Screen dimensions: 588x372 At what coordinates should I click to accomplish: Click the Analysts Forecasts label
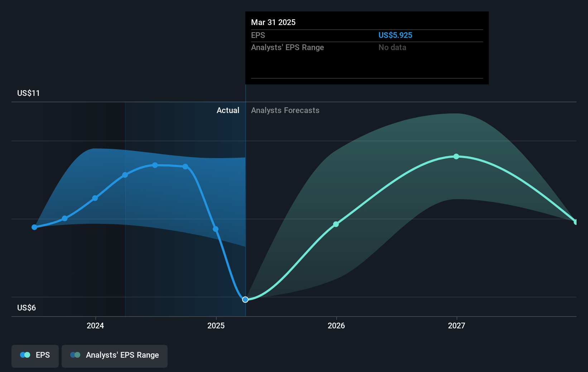pyautogui.click(x=285, y=110)
